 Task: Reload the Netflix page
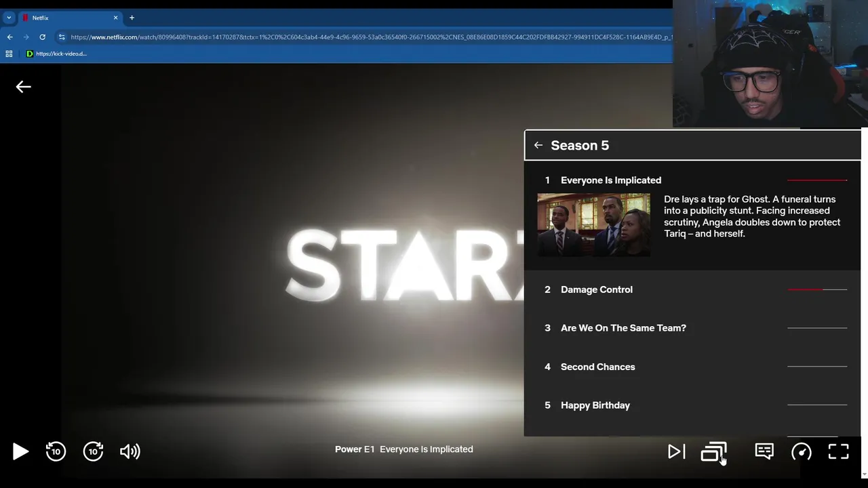click(42, 37)
